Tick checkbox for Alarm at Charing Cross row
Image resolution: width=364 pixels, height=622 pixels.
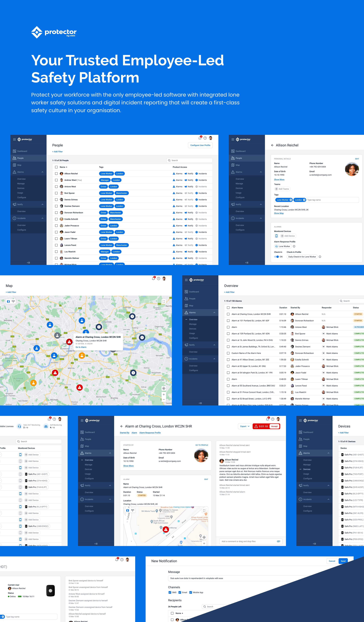228,314
